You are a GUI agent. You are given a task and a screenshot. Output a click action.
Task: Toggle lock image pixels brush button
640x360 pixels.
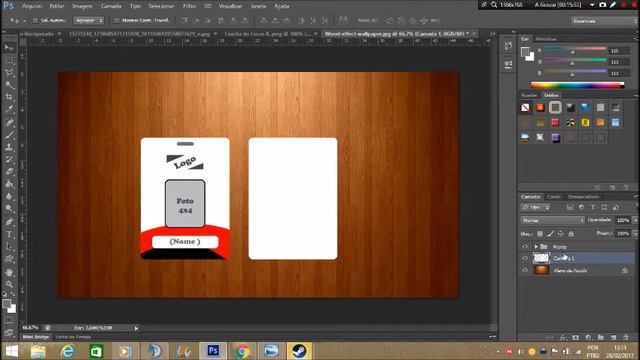551,234
